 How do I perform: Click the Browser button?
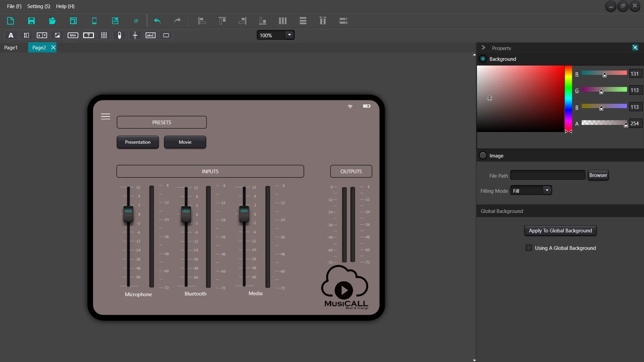click(598, 175)
